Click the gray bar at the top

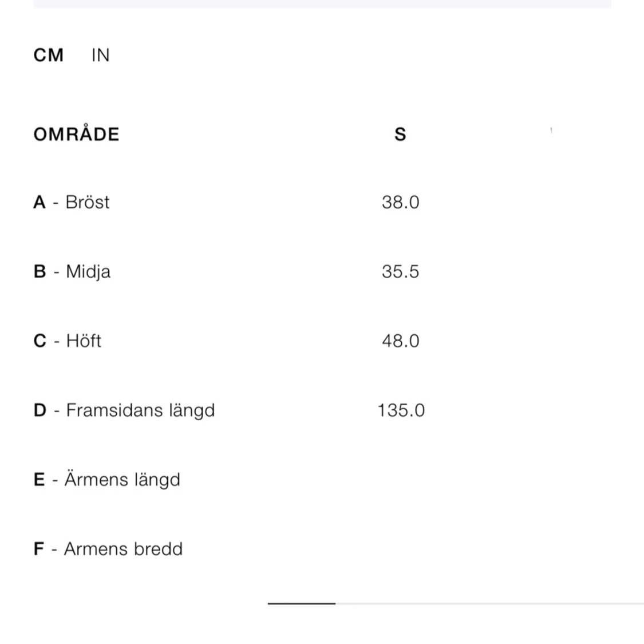(x=322, y=3)
